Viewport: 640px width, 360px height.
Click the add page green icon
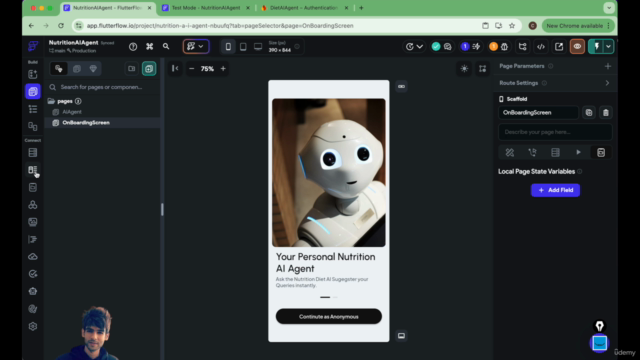(149, 69)
